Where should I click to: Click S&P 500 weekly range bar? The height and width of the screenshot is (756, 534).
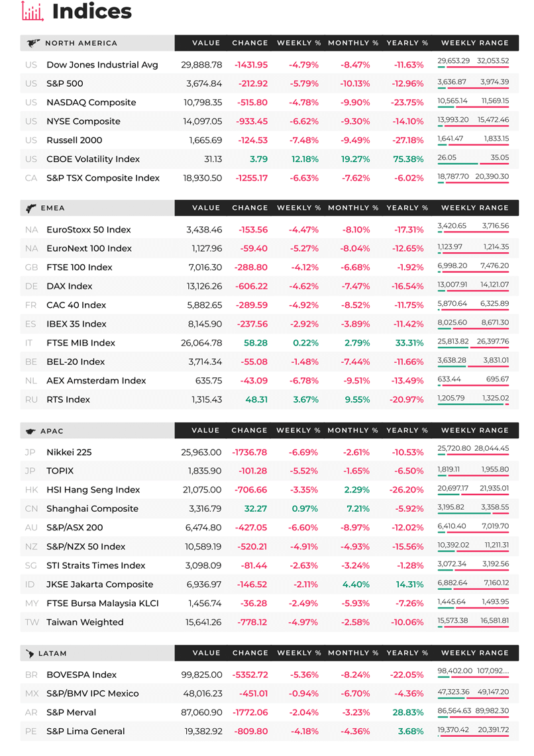click(x=473, y=89)
